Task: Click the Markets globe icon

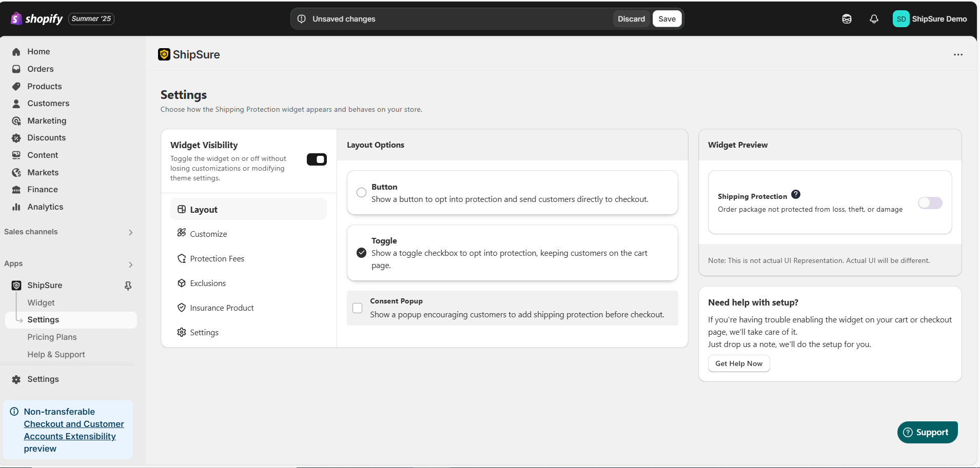Action: click(x=16, y=173)
